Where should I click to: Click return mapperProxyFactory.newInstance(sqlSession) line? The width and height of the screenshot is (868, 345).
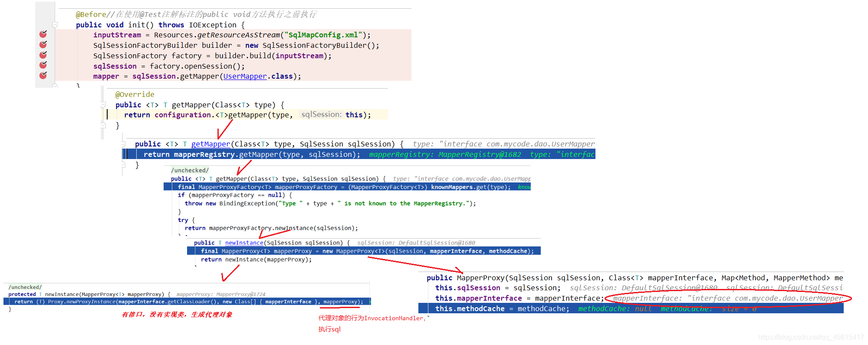coord(271,228)
